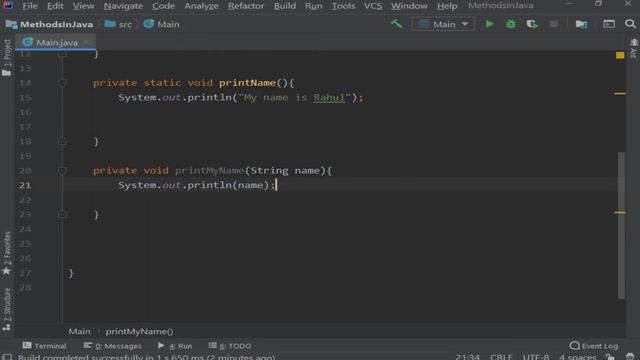Click the CRLF line separator indicator
The image size is (640, 360).
[x=501, y=357]
